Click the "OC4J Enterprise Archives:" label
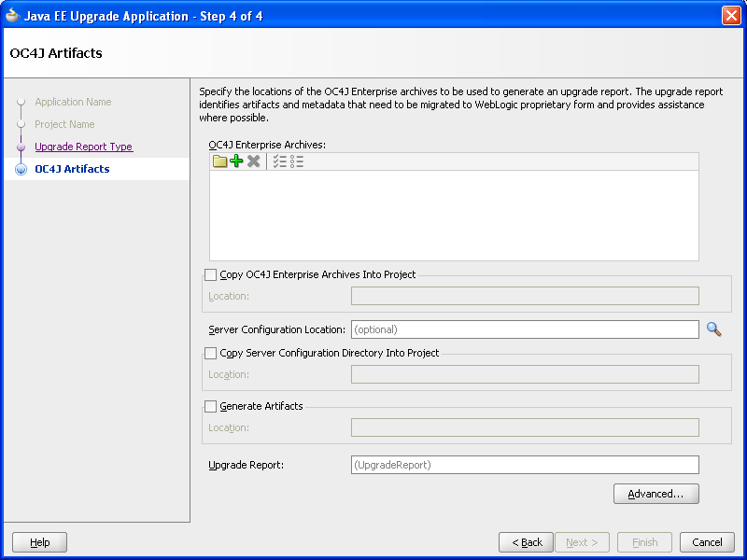Viewport: 747px width, 560px height. pyautogui.click(x=267, y=145)
